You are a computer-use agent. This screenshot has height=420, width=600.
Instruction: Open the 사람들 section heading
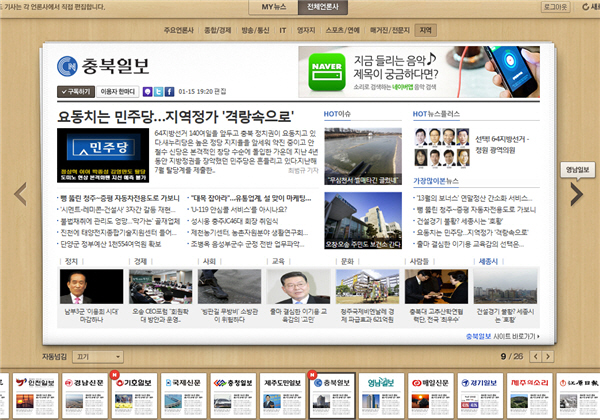pyautogui.click(x=419, y=261)
